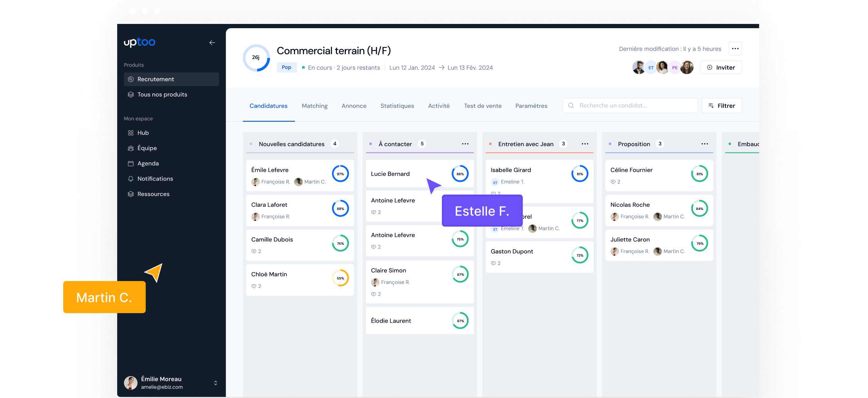Click the Inviter button
Viewport: 868px width, 398px height.
721,68
